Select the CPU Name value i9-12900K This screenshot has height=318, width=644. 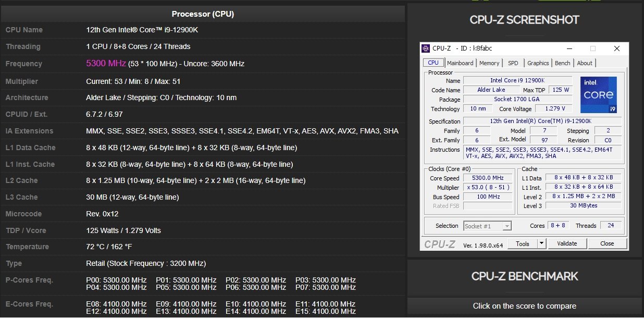point(142,30)
